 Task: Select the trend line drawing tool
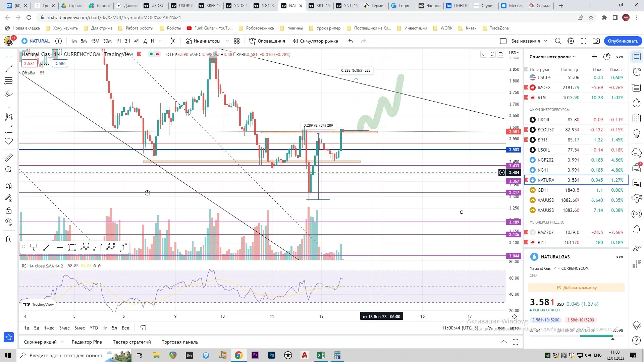(9, 69)
